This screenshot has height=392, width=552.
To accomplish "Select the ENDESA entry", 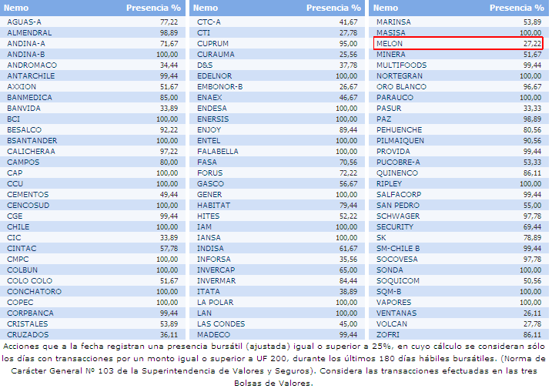I will click(x=212, y=109).
